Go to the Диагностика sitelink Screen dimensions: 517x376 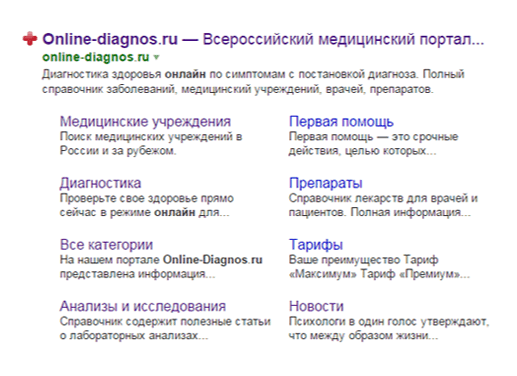click(100, 183)
